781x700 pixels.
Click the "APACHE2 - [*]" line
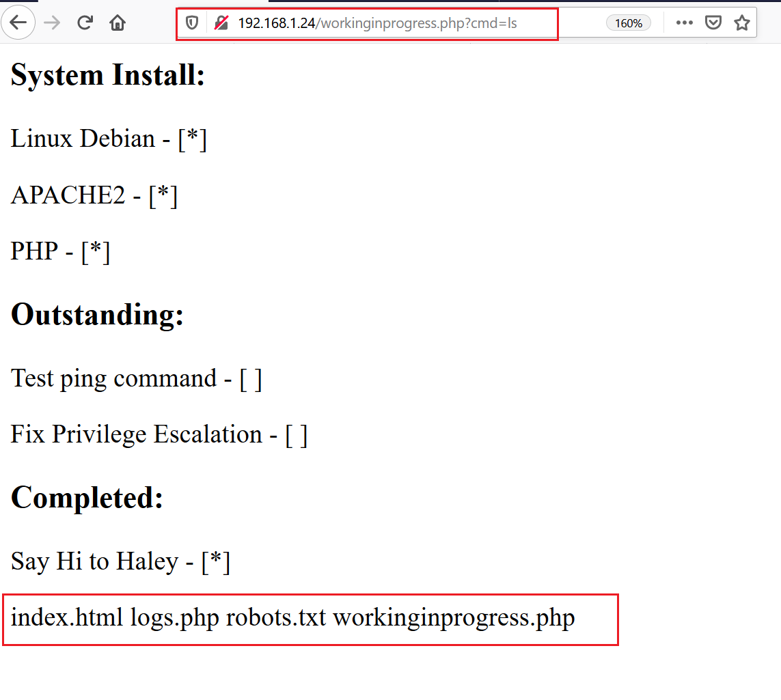click(x=94, y=195)
